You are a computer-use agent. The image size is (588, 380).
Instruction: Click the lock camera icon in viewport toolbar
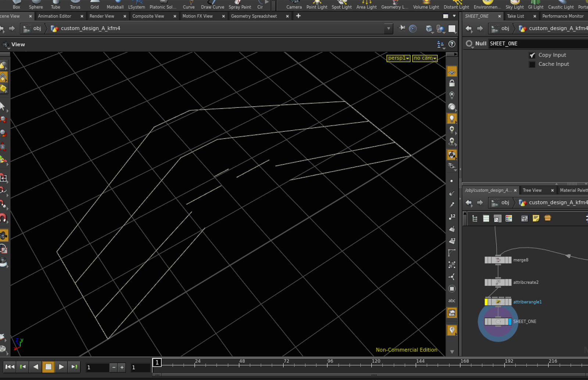coord(452,83)
